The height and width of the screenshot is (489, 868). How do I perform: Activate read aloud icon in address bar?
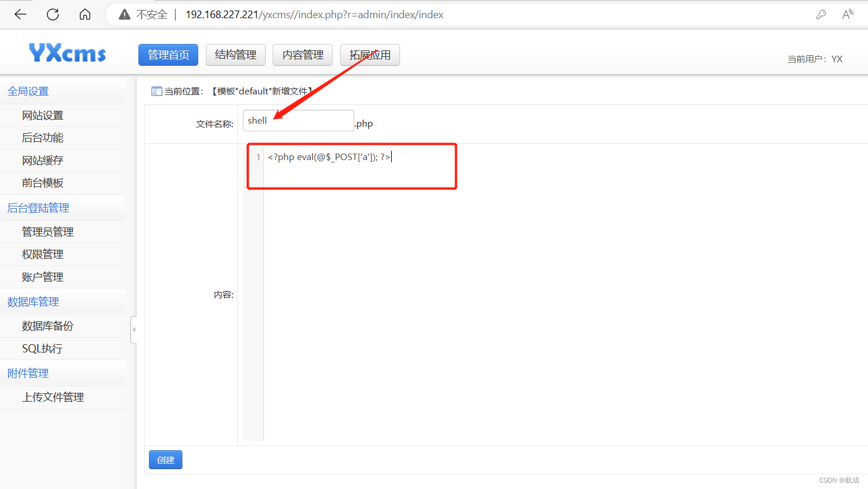tap(847, 15)
